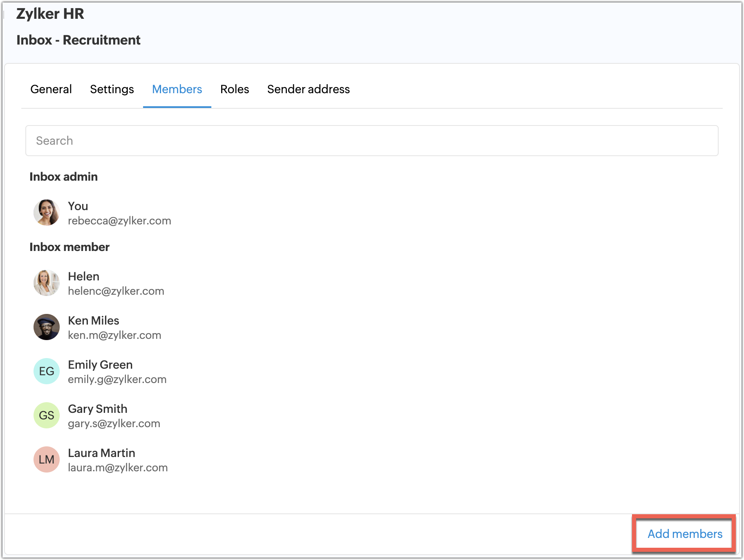
Task: Click the LM initials avatar
Action: (46, 459)
